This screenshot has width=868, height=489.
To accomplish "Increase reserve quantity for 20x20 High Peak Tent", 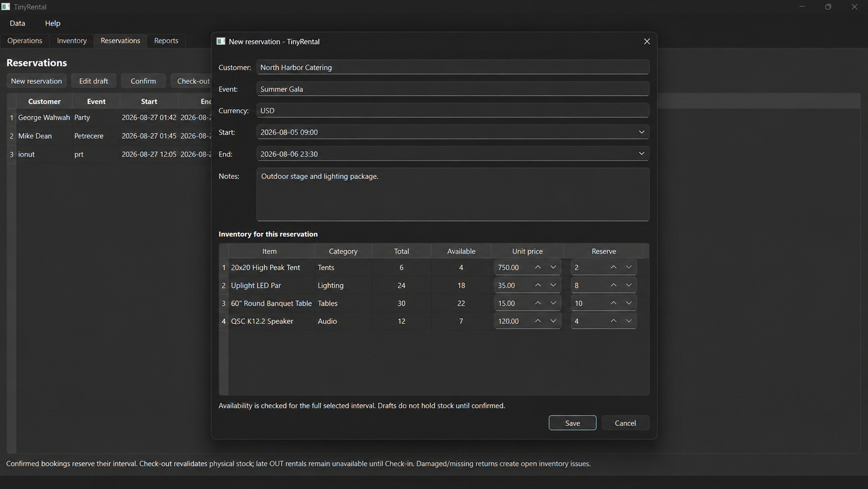I will tap(614, 267).
